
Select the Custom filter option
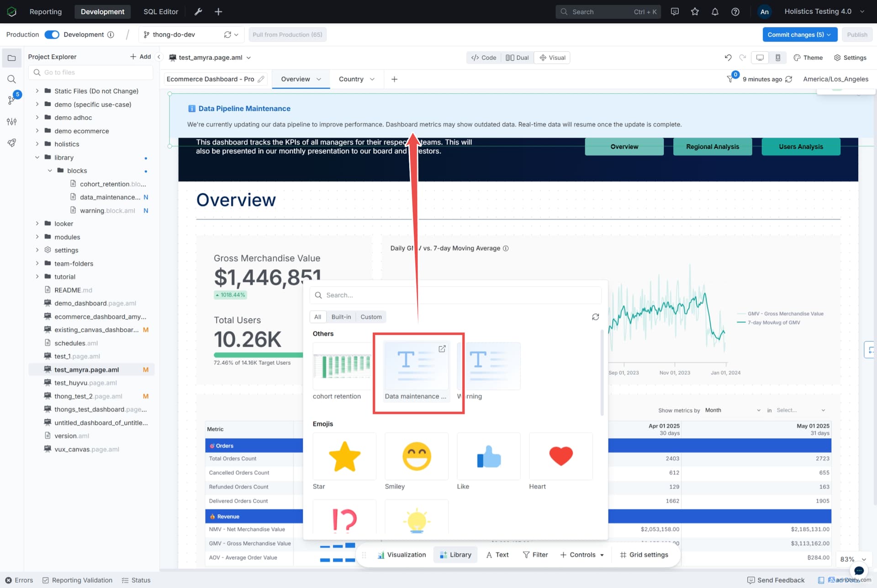[371, 317]
